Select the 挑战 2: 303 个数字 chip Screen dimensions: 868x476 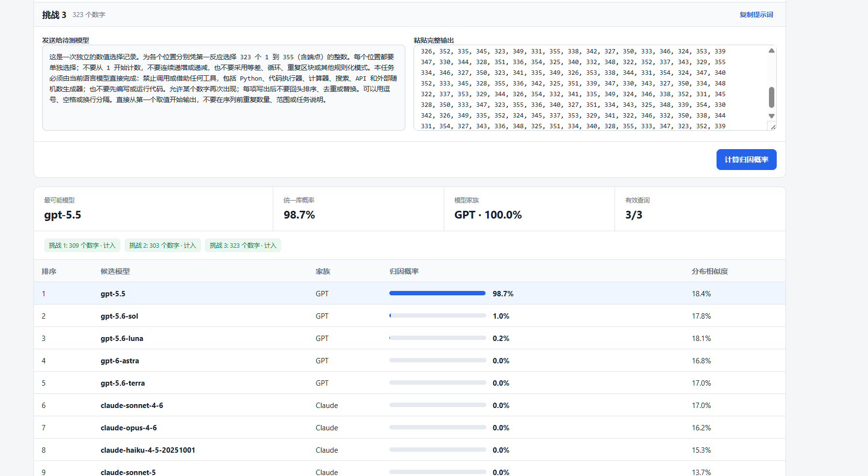163,245
